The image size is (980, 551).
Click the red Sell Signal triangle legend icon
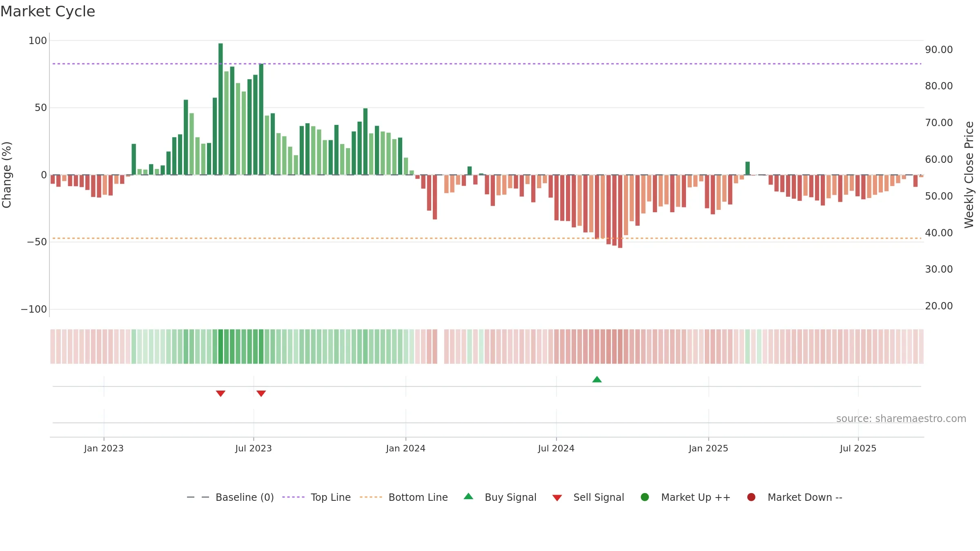(x=557, y=498)
